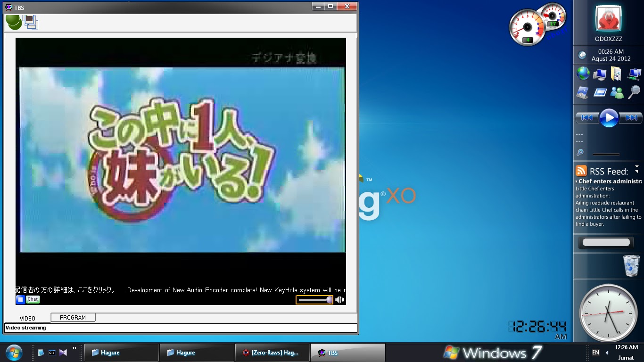Click the digital clock showing 12:26:44
The width and height of the screenshot is (644, 362).
click(x=537, y=327)
